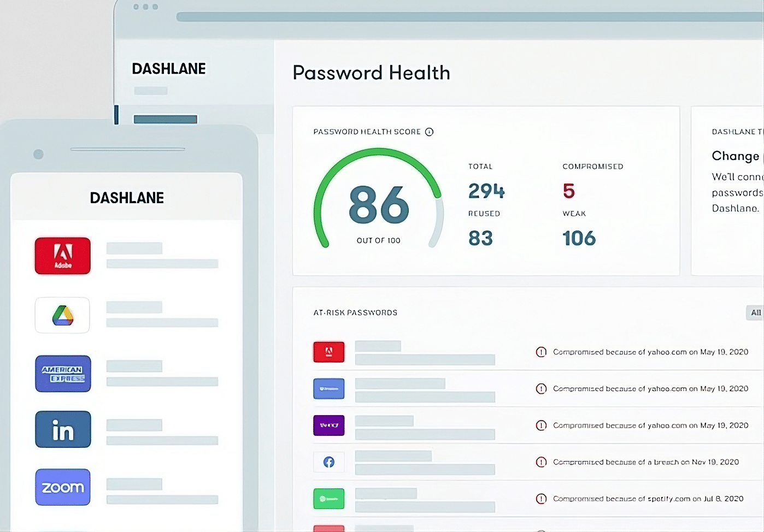Select the All filter tab
The image size is (764, 532).
coord(755,312)
